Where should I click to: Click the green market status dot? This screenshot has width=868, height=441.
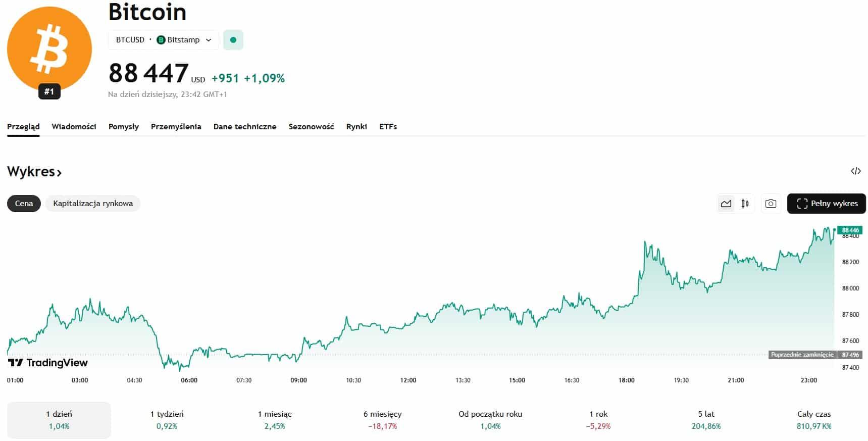(x=233, y=40)
